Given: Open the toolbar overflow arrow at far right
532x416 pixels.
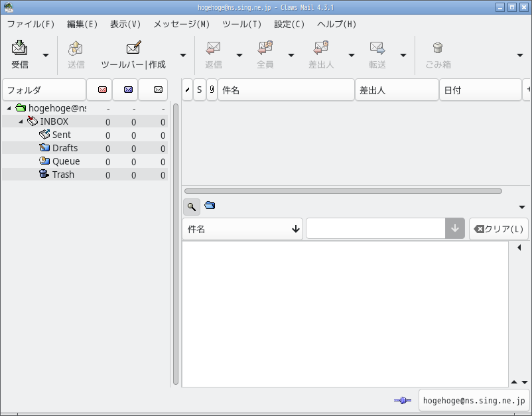Looking at the screenshot, I should tap(520, 55).
